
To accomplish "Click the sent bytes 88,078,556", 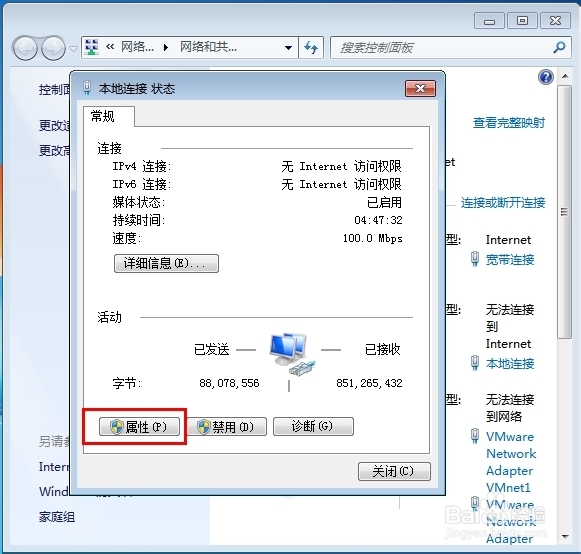I will coord(229,383).
